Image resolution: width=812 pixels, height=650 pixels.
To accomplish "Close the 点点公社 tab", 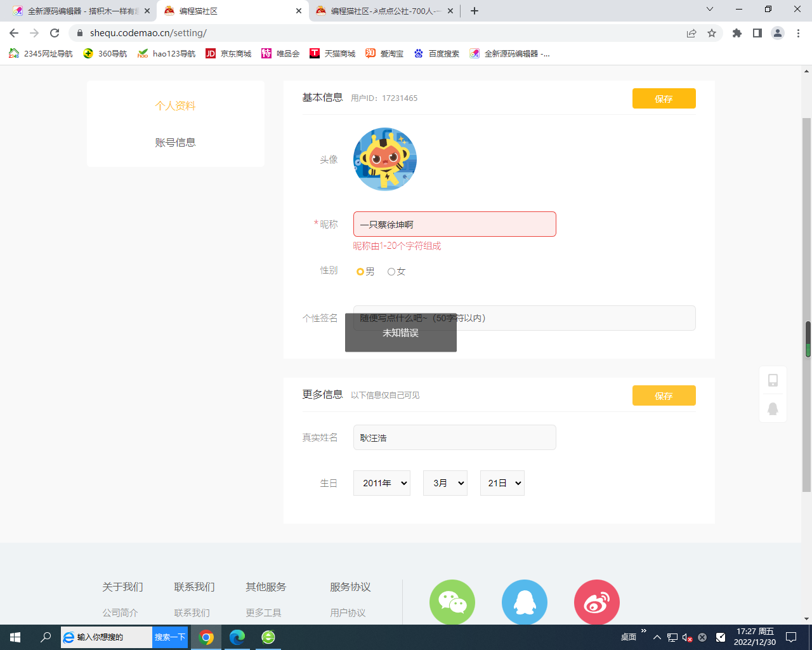I will click(x=450, y=11).
